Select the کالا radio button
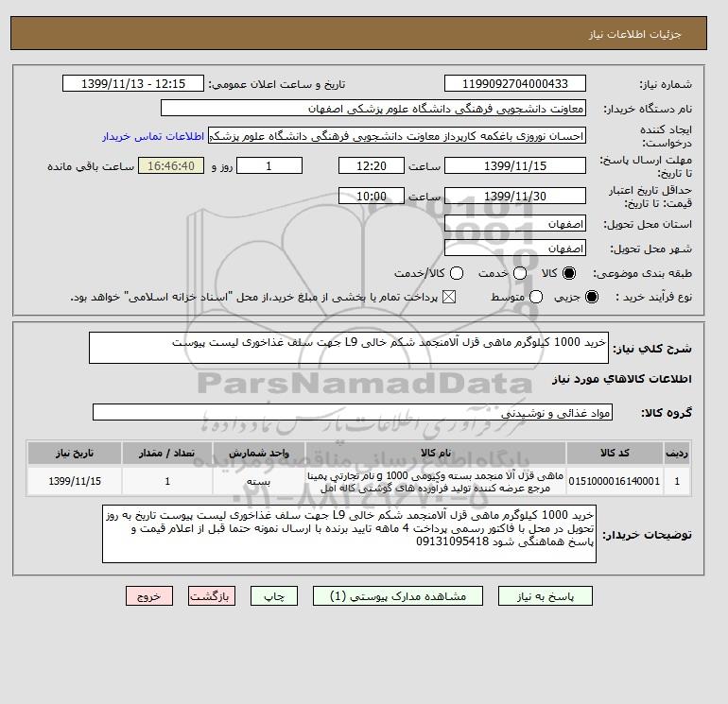This screenshot has height=704, width=728. [569, 273]
